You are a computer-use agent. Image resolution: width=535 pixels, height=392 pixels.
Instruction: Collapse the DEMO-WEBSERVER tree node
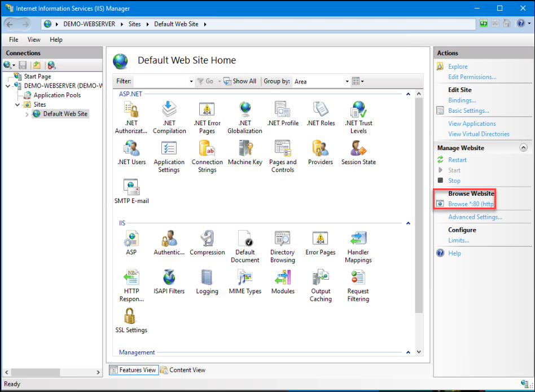(x=8, y=86)
